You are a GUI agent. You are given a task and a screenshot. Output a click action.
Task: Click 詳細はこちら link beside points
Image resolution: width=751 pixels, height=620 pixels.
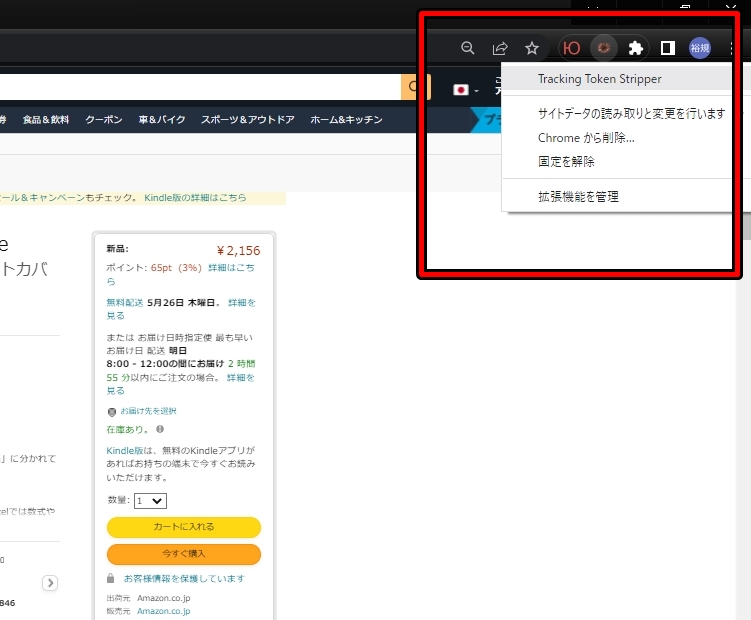[231, 268]
